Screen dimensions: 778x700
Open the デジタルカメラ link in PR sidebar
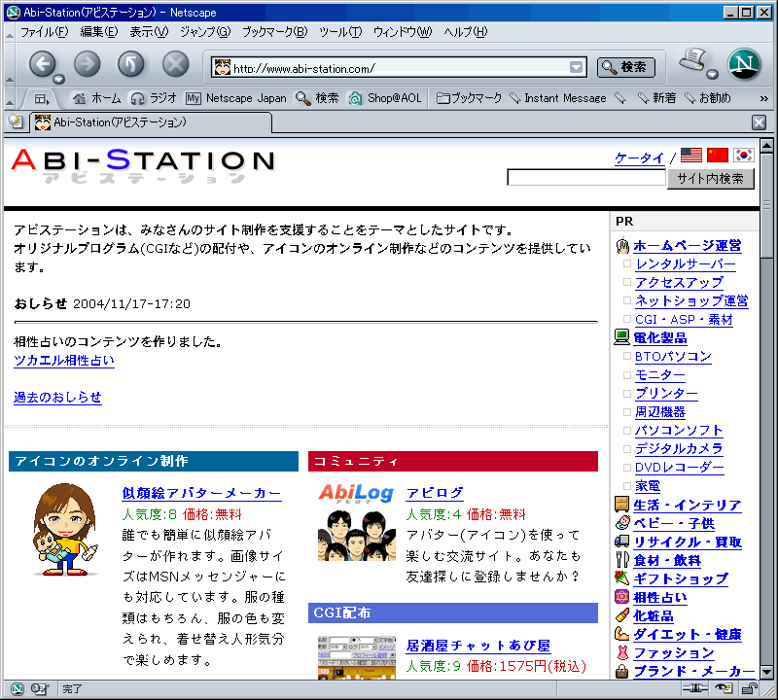pos(679,448)
